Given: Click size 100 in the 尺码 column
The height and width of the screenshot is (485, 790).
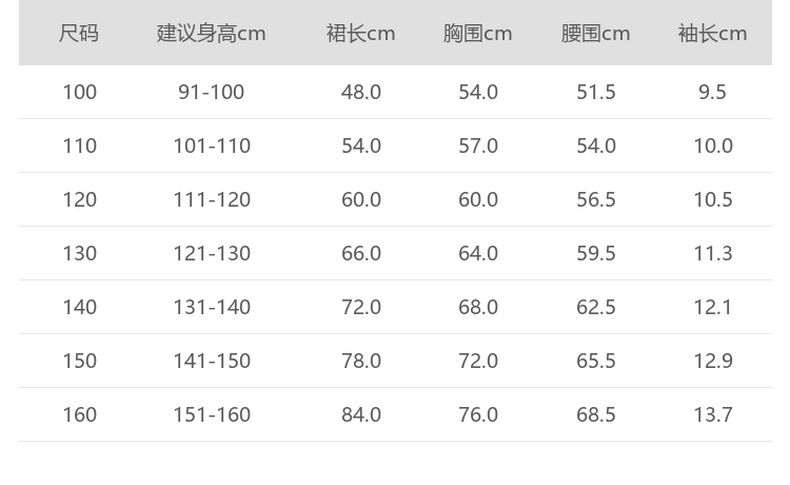Looking at the screenshot, I should coord(80,92).
